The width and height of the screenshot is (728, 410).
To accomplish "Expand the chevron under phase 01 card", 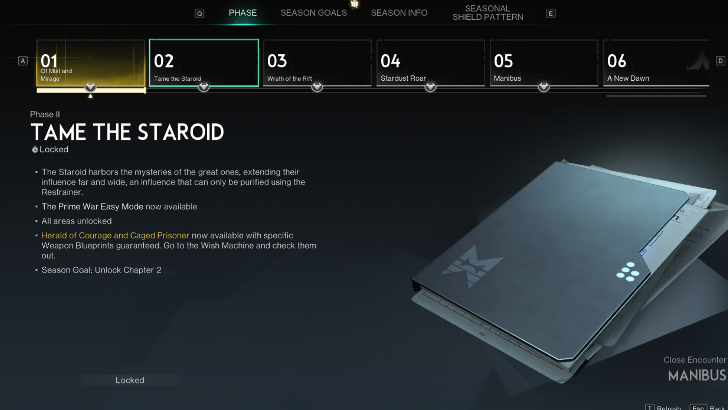I will pos(91,87).
